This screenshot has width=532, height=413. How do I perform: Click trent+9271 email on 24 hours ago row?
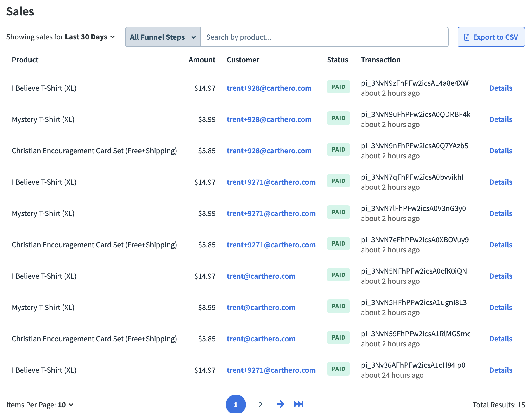tap(271, 370)
